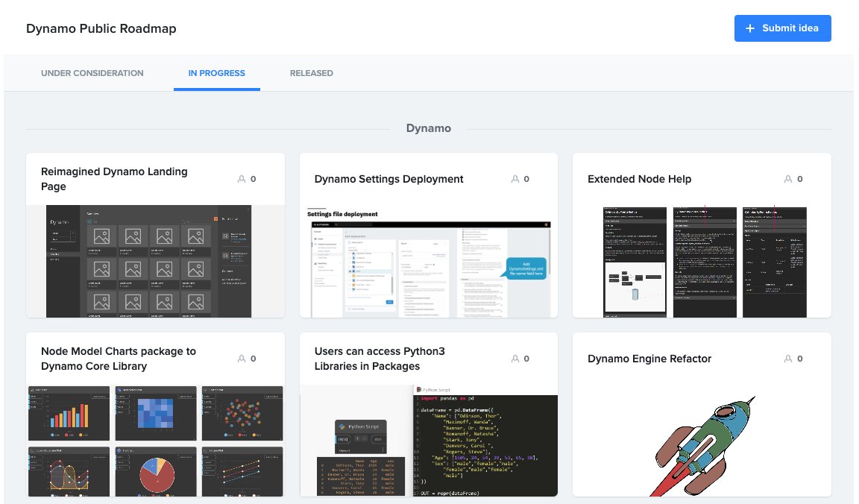Vote icon on Reimagined Dynamo Landing Page
859x504 pixels.
point(241,179)
